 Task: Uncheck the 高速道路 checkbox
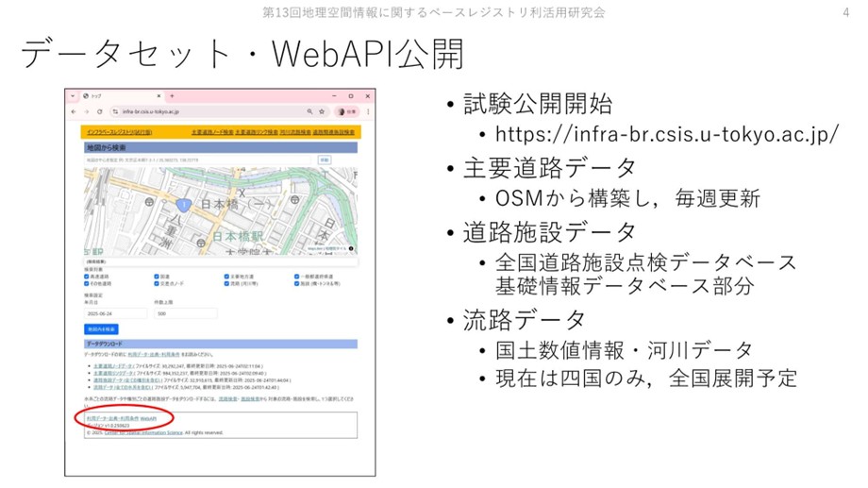(87, 277)
